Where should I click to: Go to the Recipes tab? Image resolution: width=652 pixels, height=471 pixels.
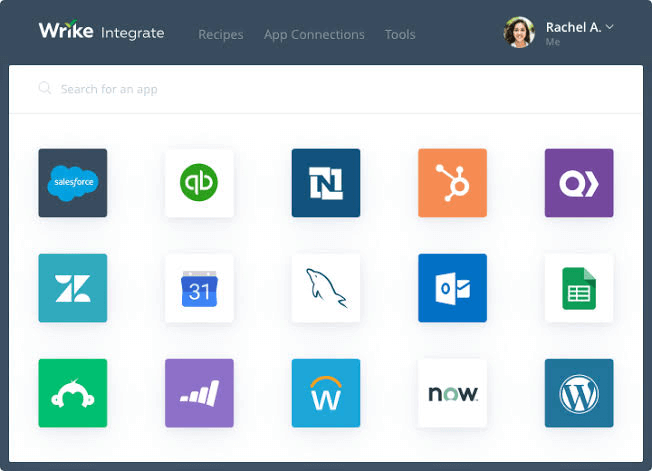221,35
